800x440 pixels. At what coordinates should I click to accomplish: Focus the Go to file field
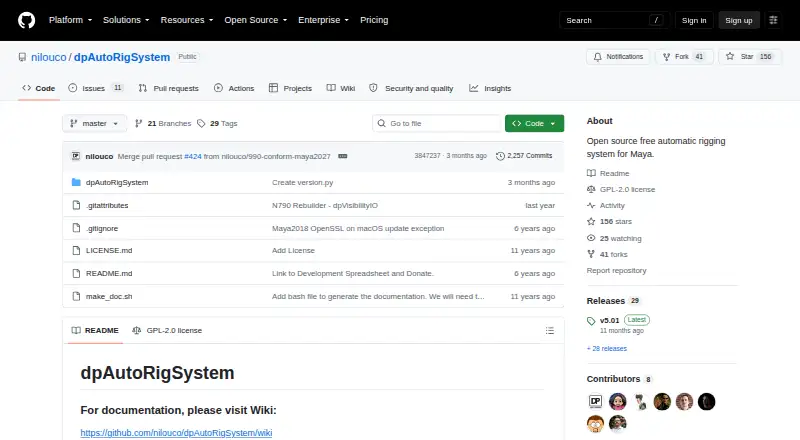click(437, 124)
